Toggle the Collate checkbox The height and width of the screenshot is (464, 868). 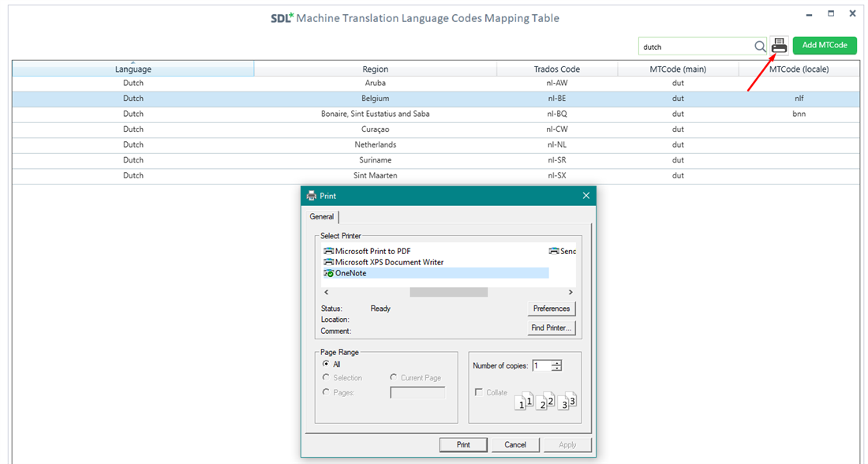coord(479,392)
